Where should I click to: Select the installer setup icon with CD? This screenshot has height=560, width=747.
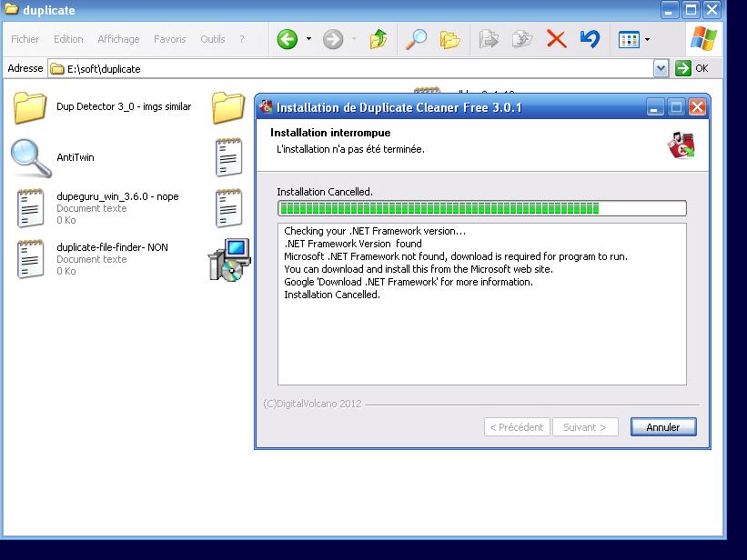(x=228, y=260)
